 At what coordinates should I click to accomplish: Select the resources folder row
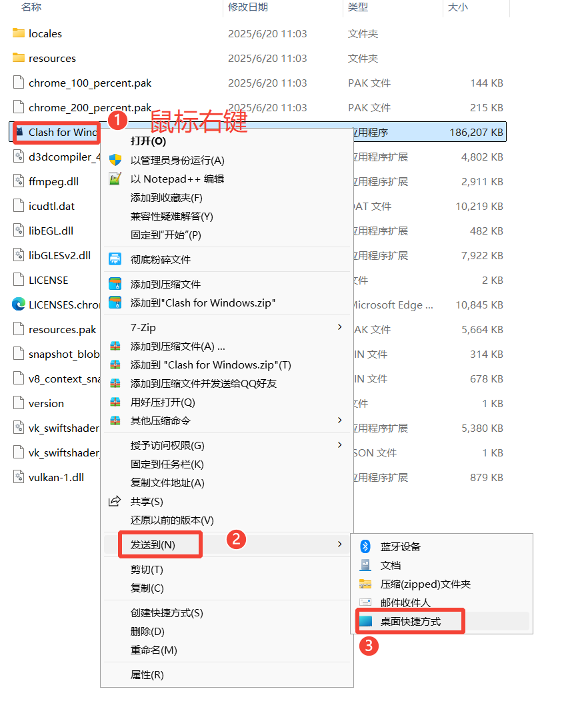click(x=52, y=59)
